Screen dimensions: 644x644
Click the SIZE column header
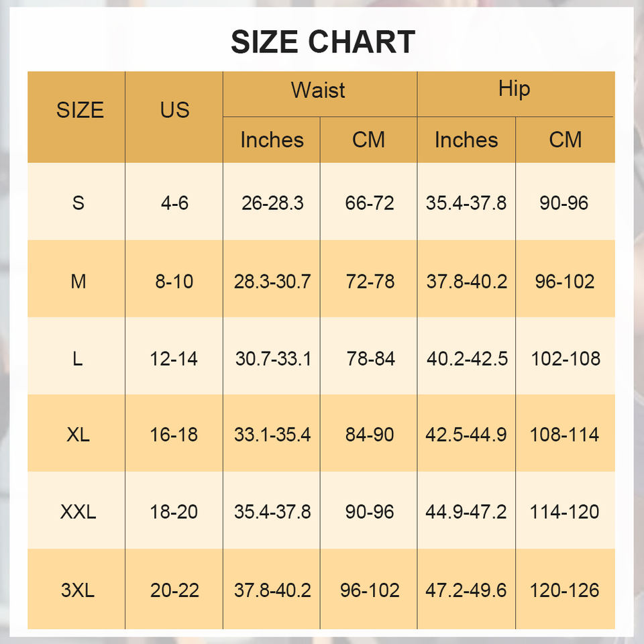point(80,110)
